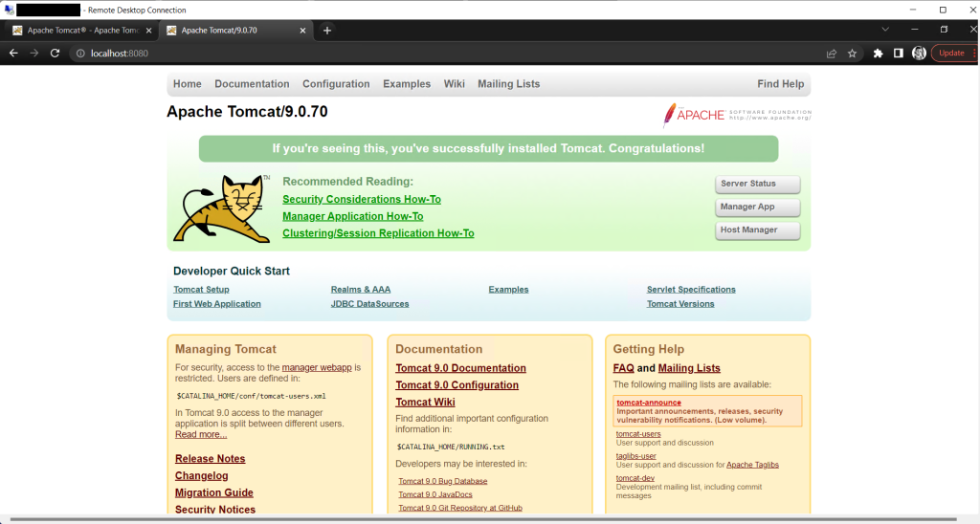Image resolution: width=980 pixels, height=524 pixels.
Task: Open Tomcat 9.0 JavaDocs link
Action: click(x=435, y=494)
